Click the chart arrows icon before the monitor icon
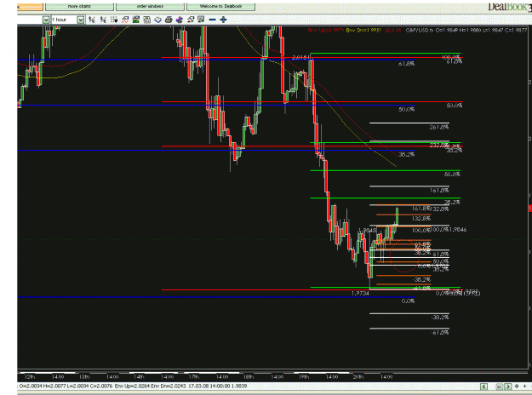The image size is (532, 395). point(191,20)
